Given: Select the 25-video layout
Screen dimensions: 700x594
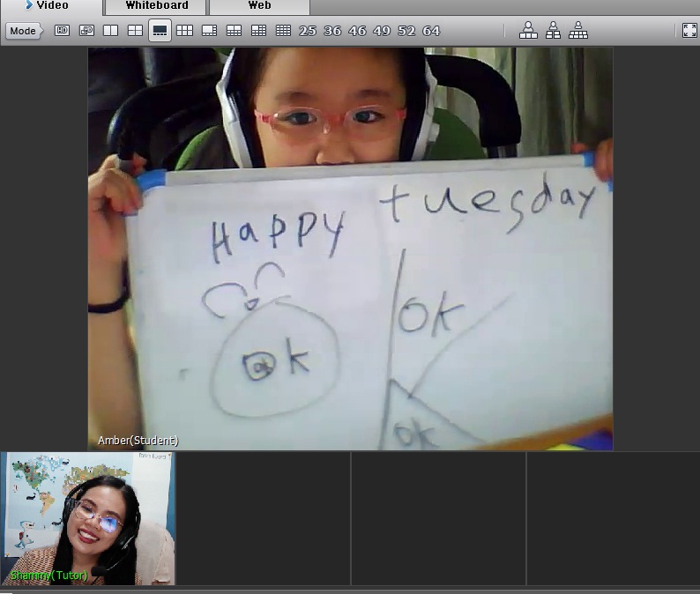Looking at the screenshot, I should point(308,31).
